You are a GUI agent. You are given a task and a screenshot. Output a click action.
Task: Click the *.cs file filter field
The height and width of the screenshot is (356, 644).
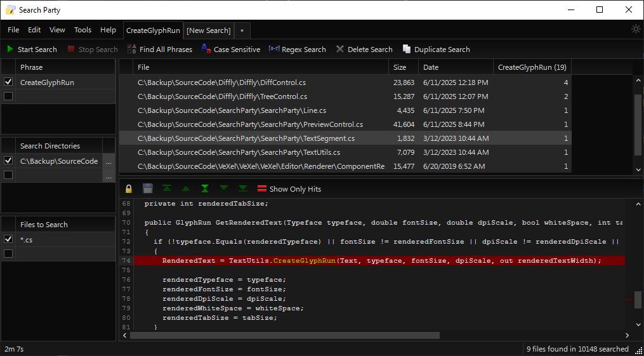point(65,239)
